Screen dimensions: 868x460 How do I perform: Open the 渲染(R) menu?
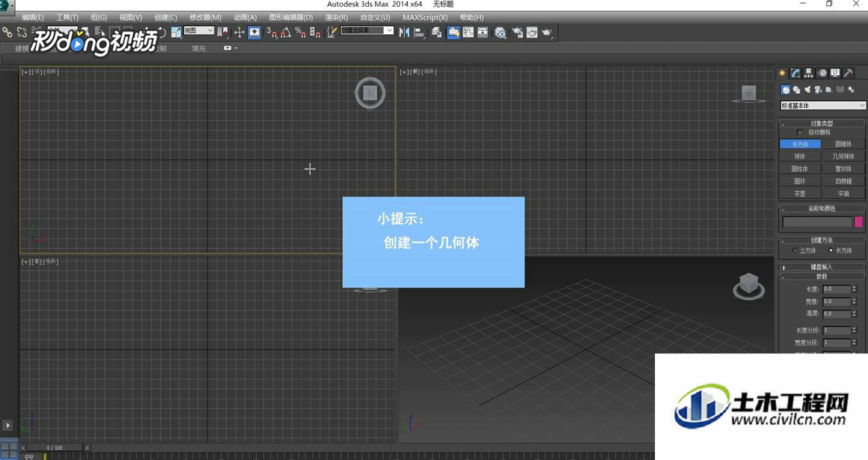(x=336, y=18)
